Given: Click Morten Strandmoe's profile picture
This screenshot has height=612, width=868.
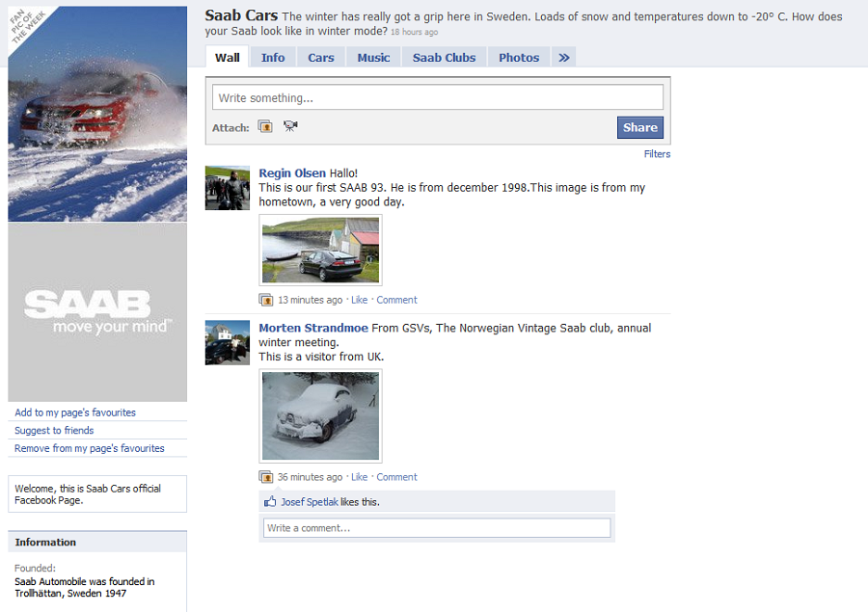Looking at the screenshot, I should point(227,343).
